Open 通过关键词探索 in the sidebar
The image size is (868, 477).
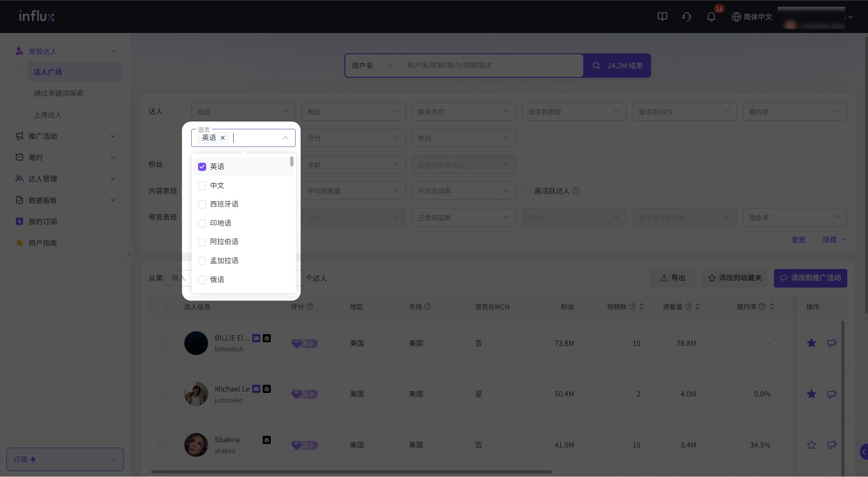[x=58, y=93]
